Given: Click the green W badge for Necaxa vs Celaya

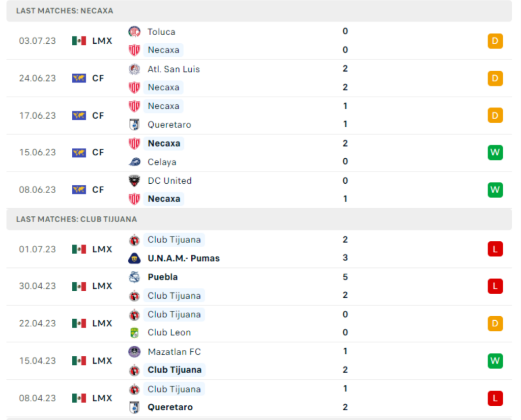Looking at the screenshot, I should (495, 152).
